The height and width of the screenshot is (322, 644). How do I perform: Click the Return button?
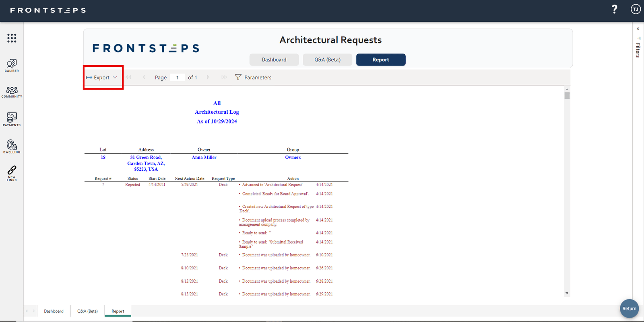[630, 309]
